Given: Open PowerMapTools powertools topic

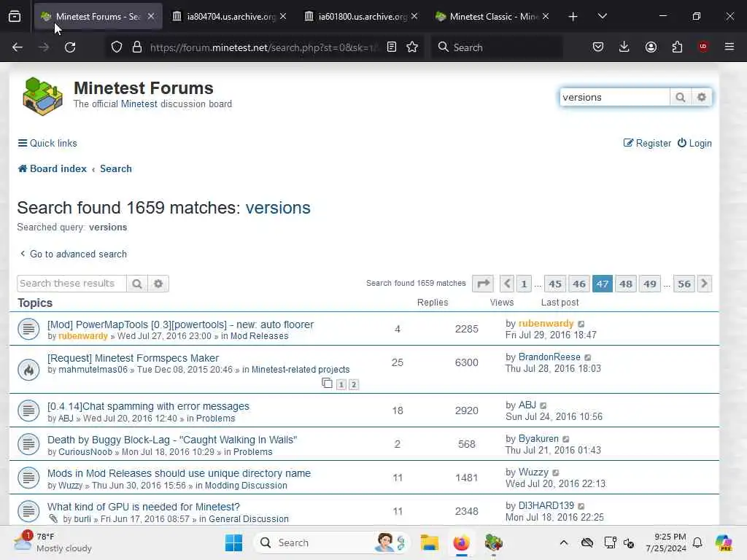Looking at the screenshot, I should point(180,324).
